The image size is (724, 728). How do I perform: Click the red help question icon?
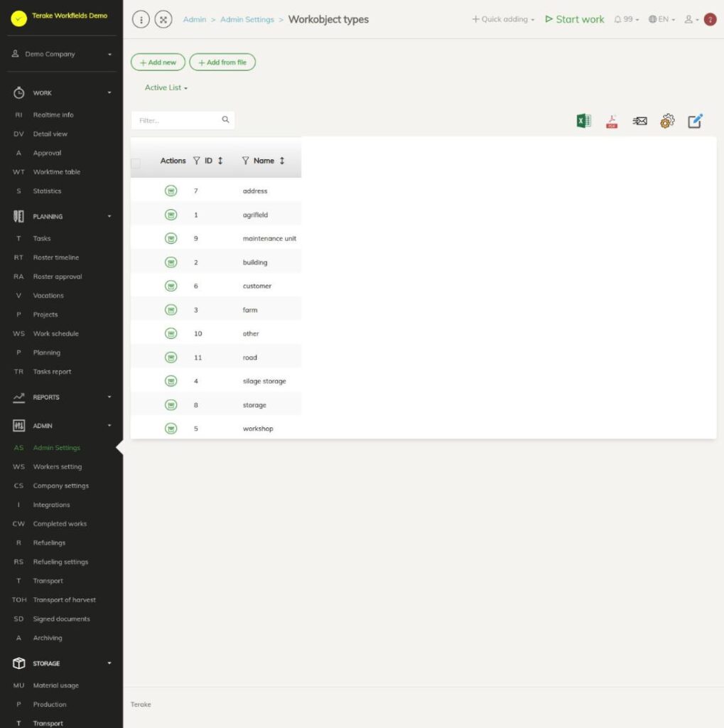pyautogui.click(x=710, y=19)
